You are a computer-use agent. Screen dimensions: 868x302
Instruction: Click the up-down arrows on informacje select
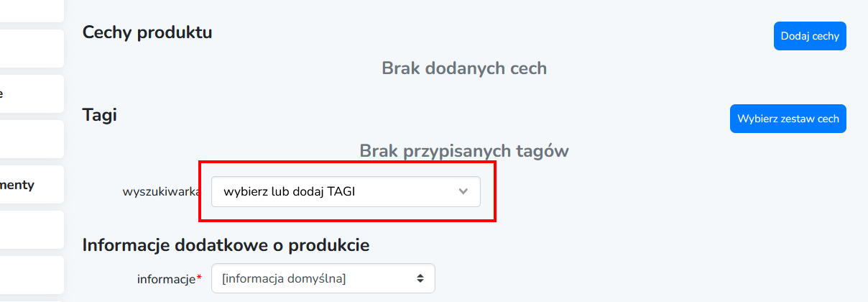(420, 278)
